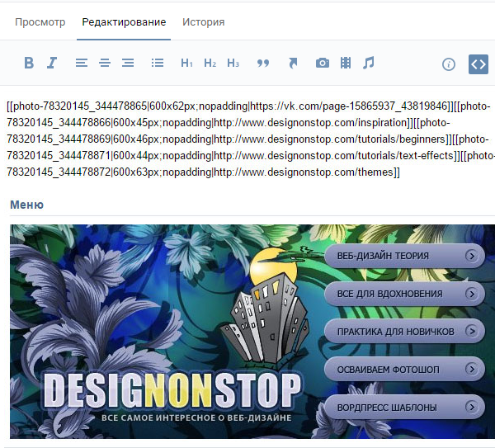Apply italic formatting with I icon
Image resolution: width=495 pixels, height=448 pixels.
click(52, 63)
